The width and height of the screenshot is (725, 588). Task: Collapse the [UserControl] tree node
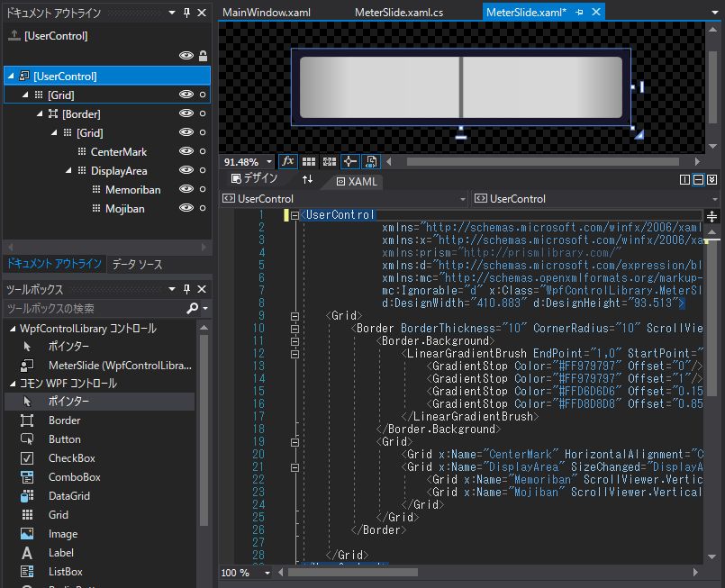[x=11, y=76]
